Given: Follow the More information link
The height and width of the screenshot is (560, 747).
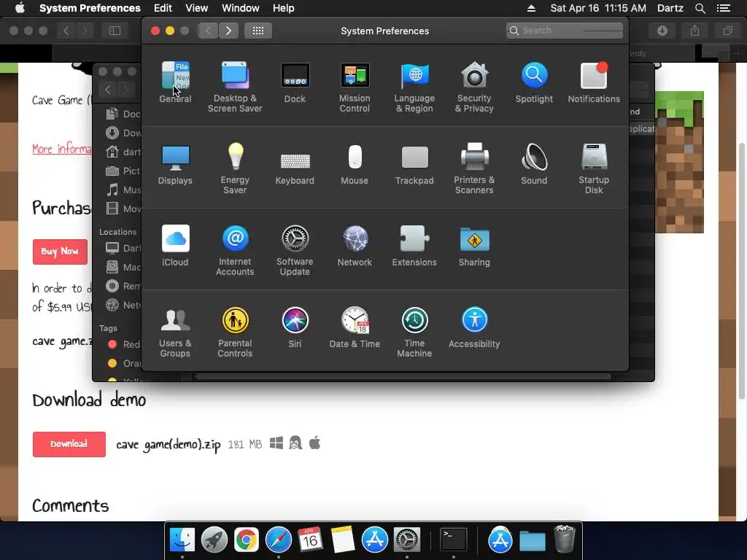Looking at the screenshot, I should 61,149.
